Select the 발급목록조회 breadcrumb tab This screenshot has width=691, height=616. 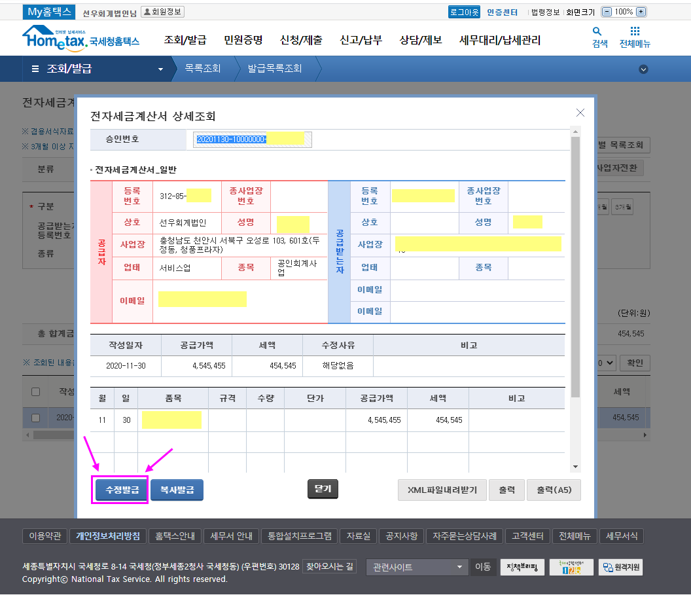coord(275,68)
